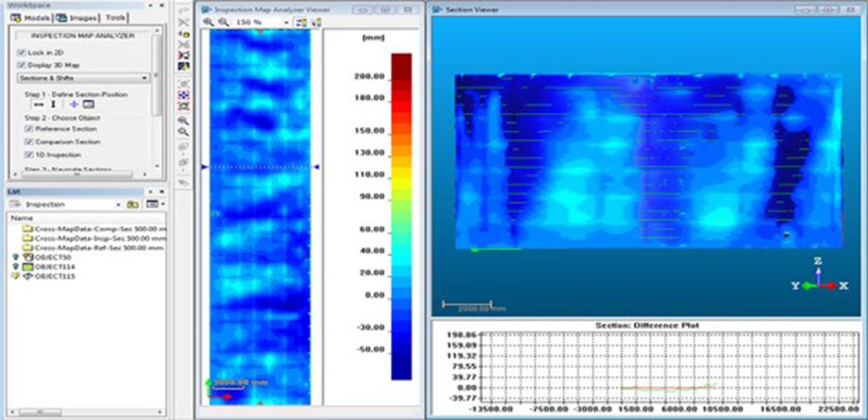This screenshot has height=420, width=868.
Task: Open the Tools tab in Workspace
Action: click(x=114, y=18)
